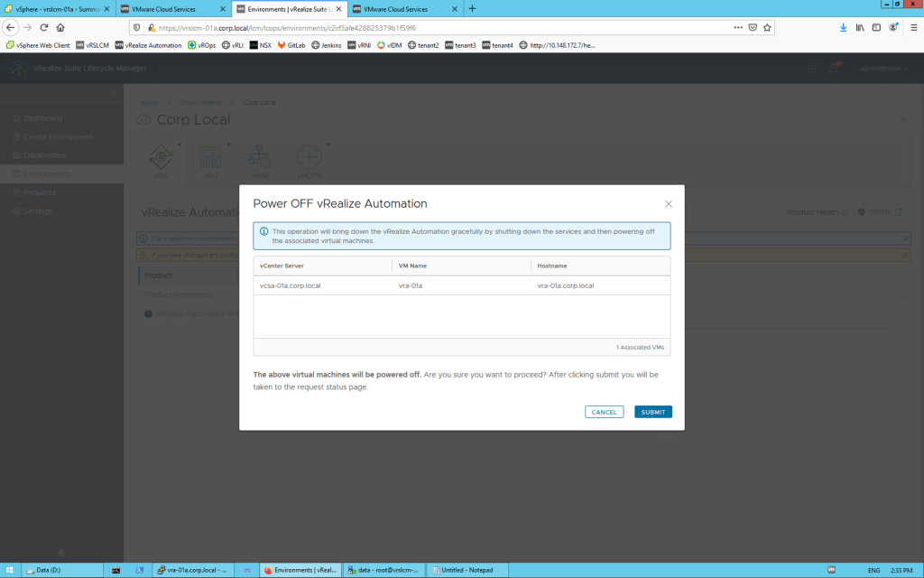Click the browser back arrow
The image size is (924, 578).
(x=11, y=28)
